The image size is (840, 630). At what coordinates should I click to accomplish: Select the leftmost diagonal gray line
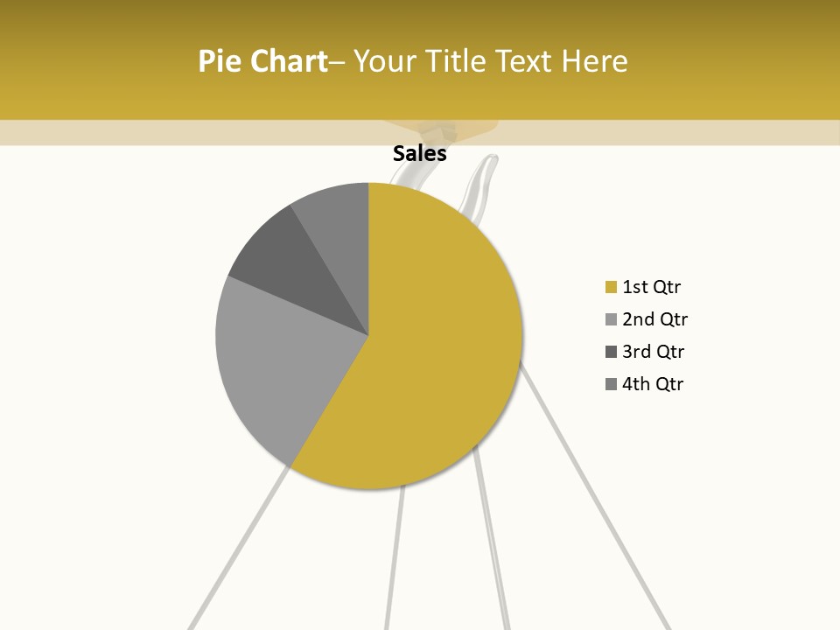(x=238, y=548)
